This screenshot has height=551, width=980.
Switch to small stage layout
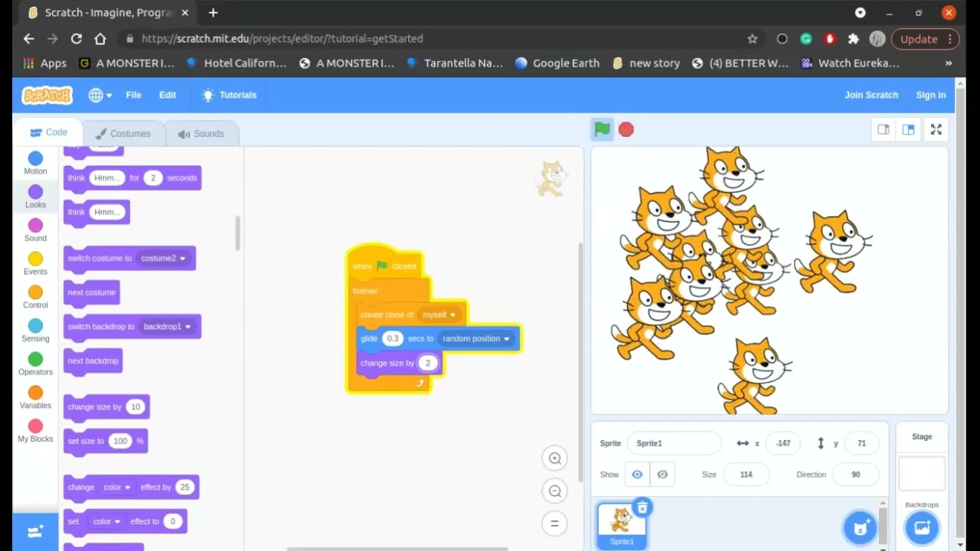[x=884, y=129]
